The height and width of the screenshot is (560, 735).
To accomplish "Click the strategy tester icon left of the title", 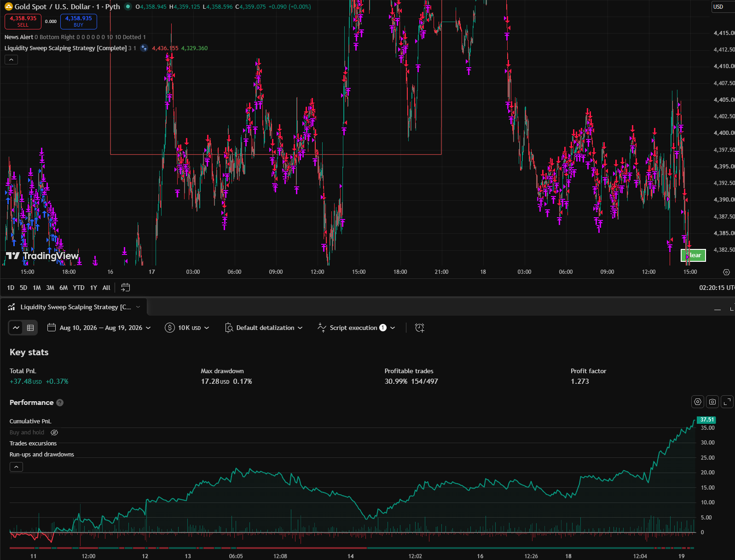I will pyautogui.click(x=12, y=307).
